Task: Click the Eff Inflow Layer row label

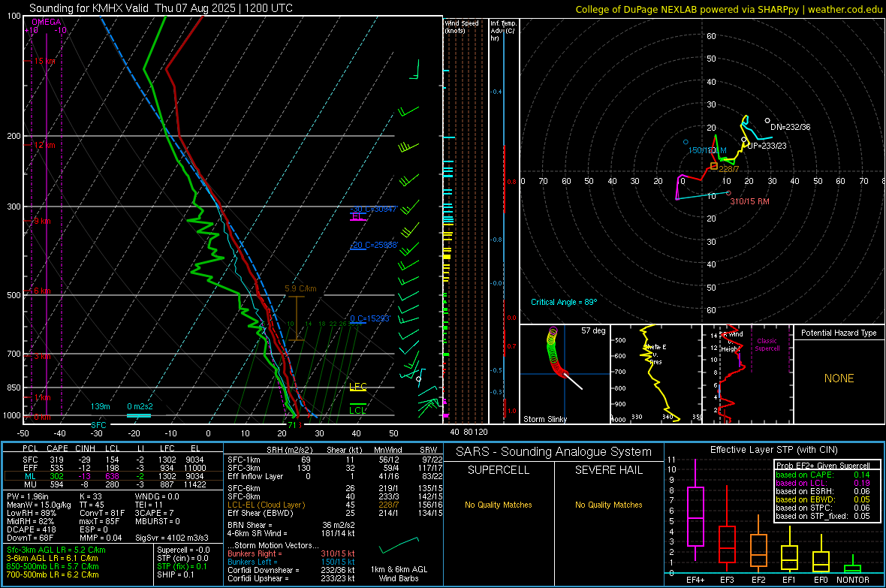Action: pyautogui.click(x=255, y=476)
